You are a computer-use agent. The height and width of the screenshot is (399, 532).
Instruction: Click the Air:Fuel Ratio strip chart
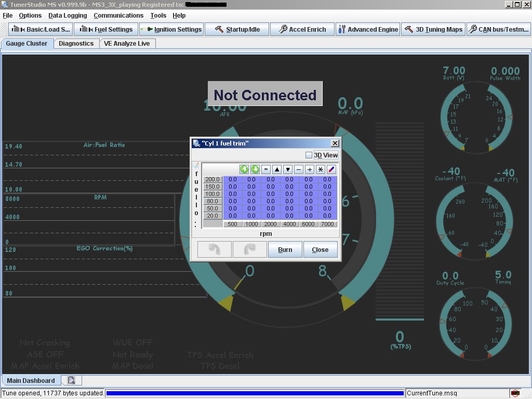tap(97, 166)
